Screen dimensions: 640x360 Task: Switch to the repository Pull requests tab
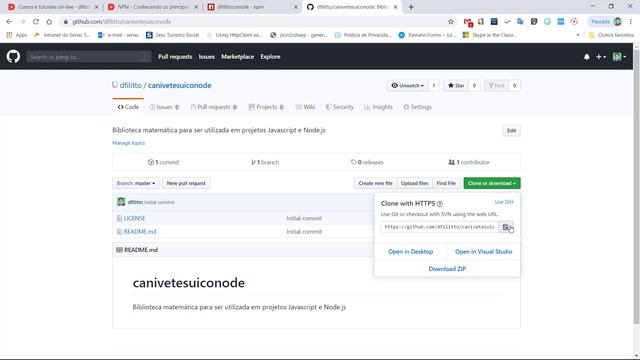coord(213,107)
